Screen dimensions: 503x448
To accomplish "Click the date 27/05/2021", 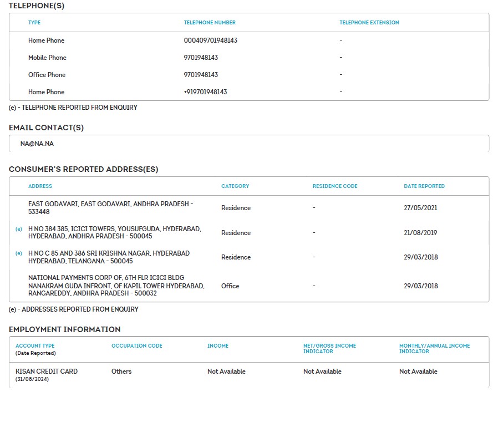I will pos(420,208).
